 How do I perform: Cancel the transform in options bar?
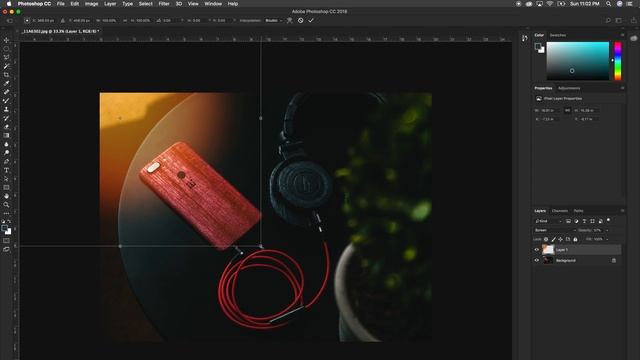(300, 20)
